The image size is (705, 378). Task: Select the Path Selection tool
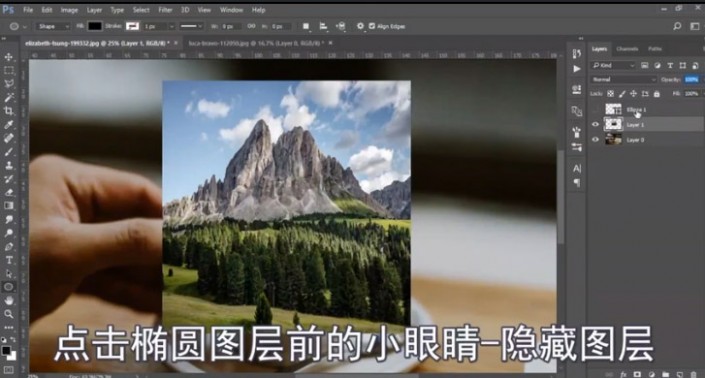coord(9,273)
